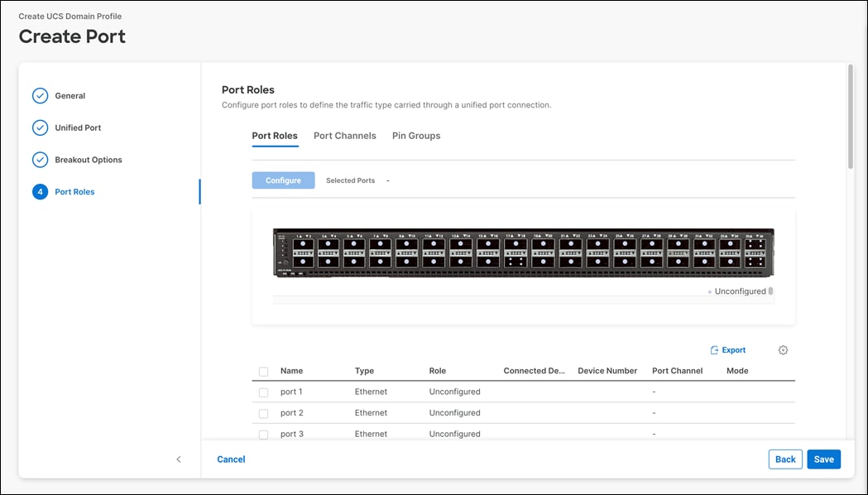Select port 1 on the switch graphic

[x=305, y=243]
